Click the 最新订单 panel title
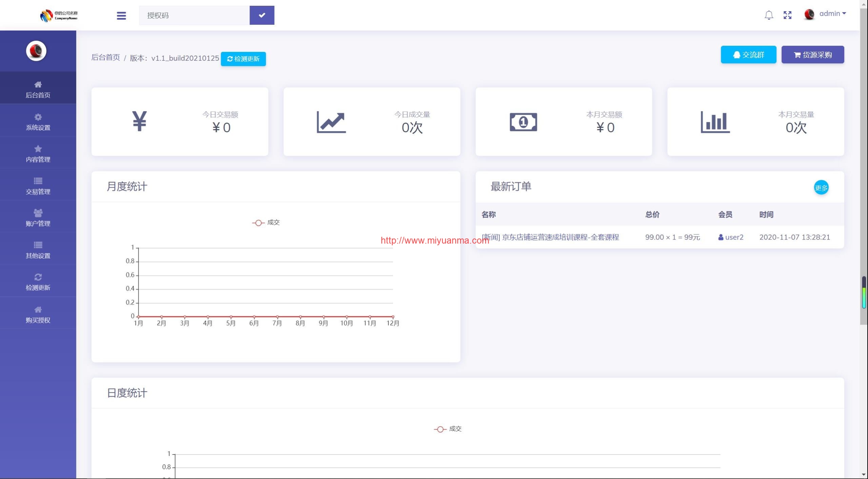This screenshot has width=868, height=479. click(x=511, y=187)
